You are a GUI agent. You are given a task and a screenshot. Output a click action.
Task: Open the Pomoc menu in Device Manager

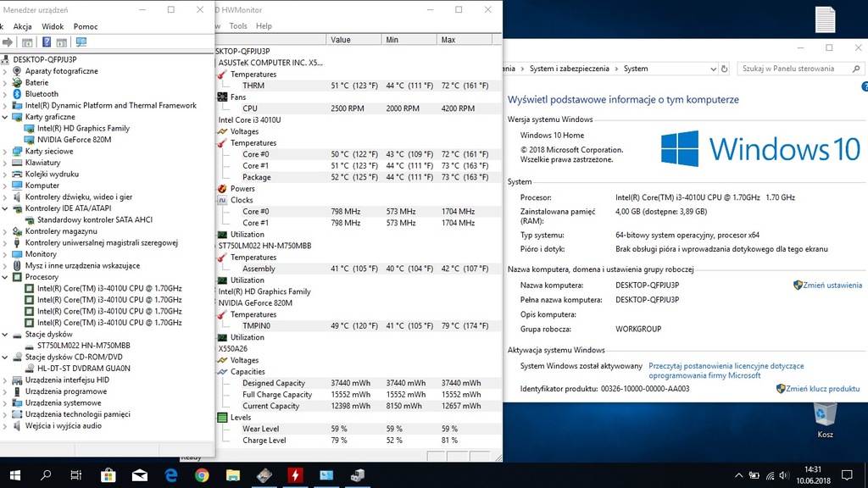[x=86, y=26]
